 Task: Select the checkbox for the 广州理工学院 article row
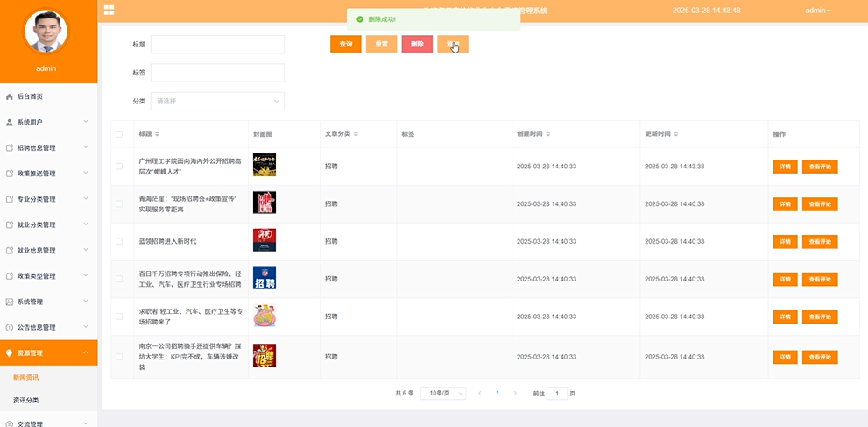(x=119, y=166)
